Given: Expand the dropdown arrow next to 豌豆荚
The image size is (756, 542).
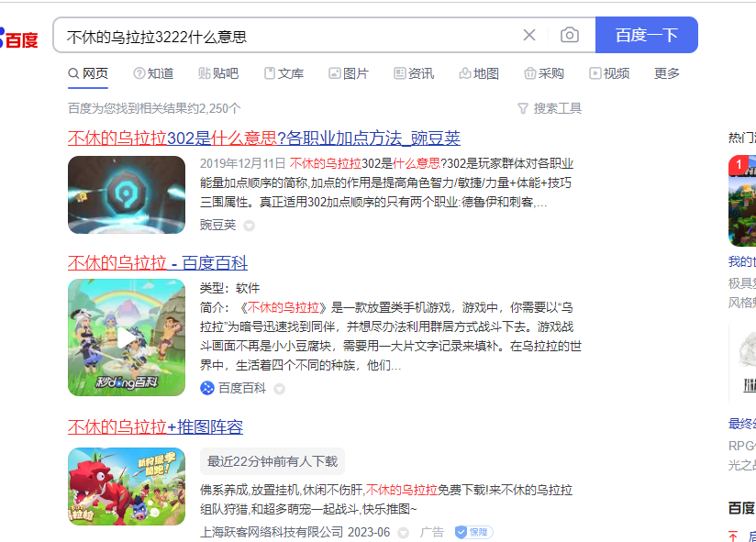Looking at the screenshot, I should [249, 226].
